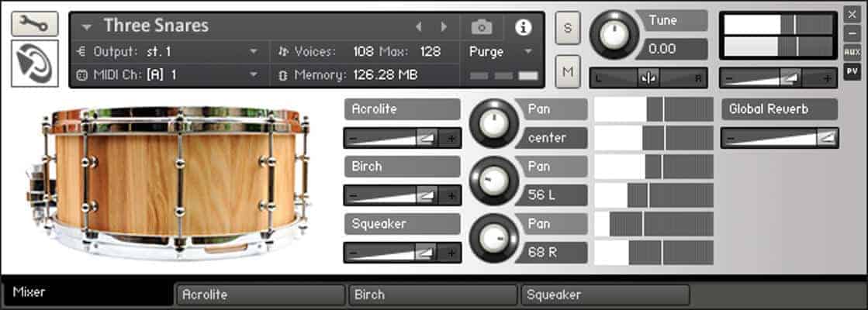Switch to the Acrolite bottom tab

point(260,294)
